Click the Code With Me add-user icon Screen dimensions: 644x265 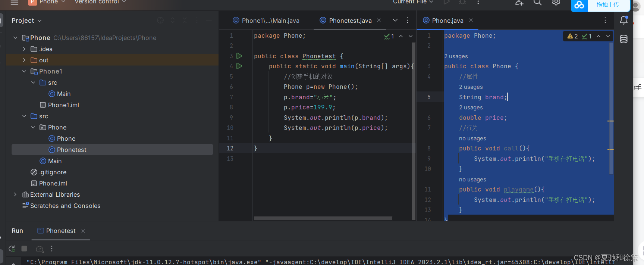519,3
